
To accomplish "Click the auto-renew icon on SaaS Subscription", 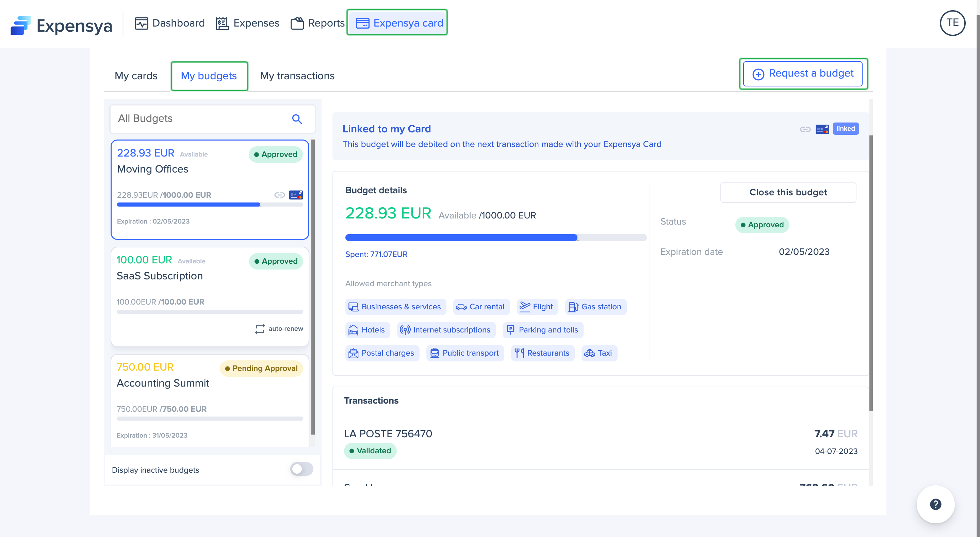I will (x=260, y=329).
